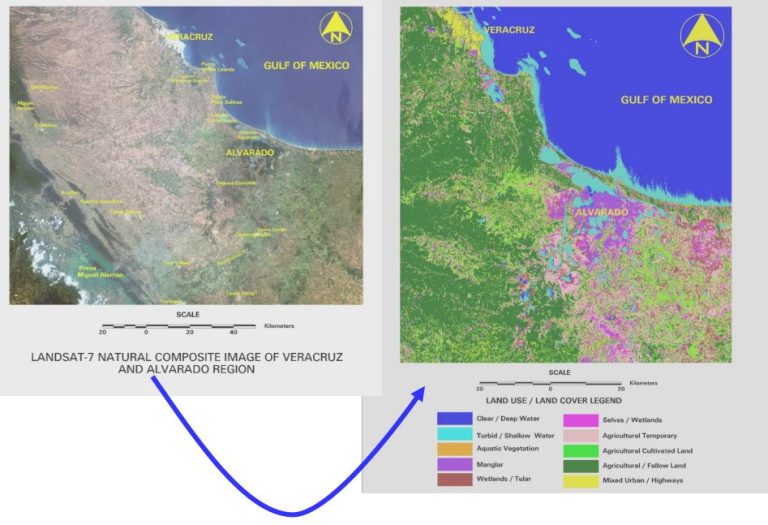Select the Agricultural / Fallow Land swatch
Screen dimensions: 768x525
[581, 466]
